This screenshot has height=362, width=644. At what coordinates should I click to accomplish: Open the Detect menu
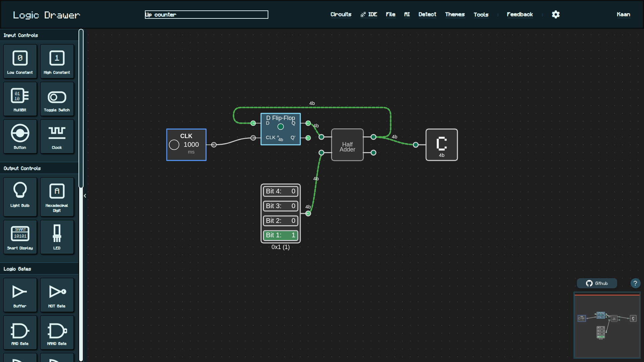click(x=427, y=14)
